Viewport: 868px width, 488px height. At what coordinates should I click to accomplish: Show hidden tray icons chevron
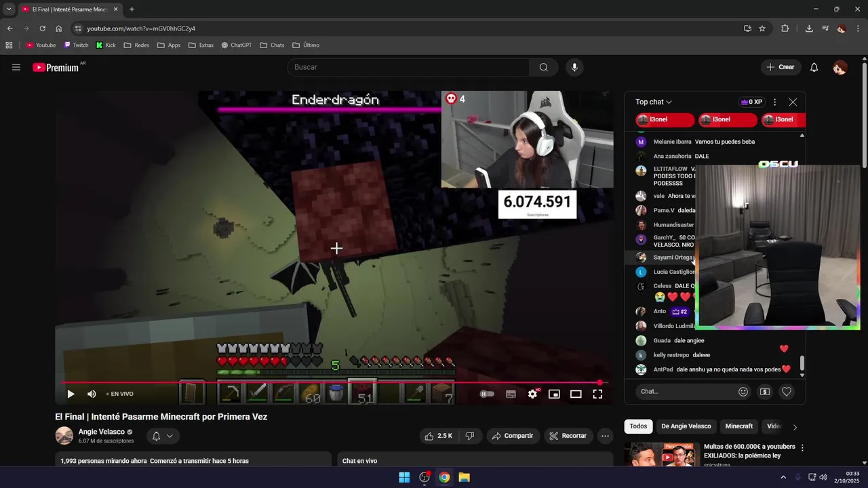coord(783,477)
